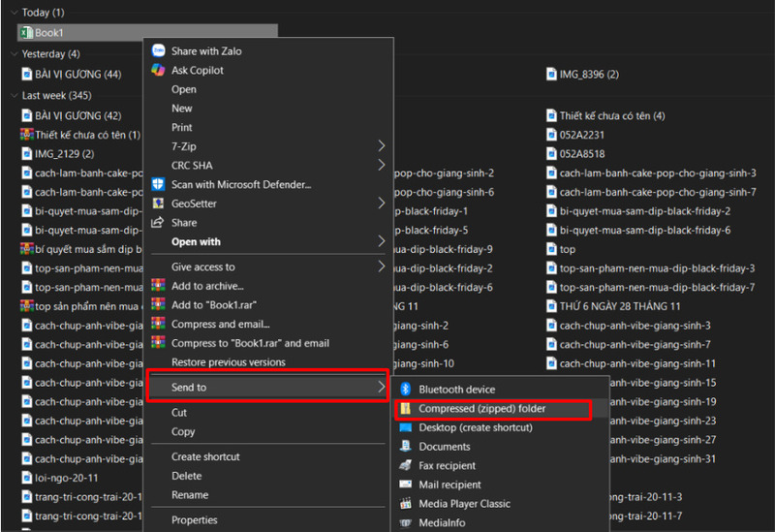This screenshot has width=775, height=532.
Task: Open Properties from the context menu
Action: point(194,520)
